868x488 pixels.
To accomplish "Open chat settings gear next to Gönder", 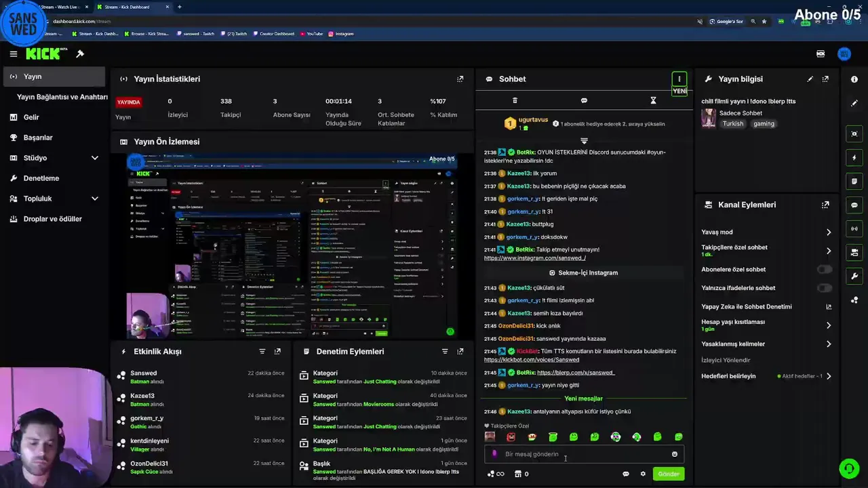I will 643,474.
